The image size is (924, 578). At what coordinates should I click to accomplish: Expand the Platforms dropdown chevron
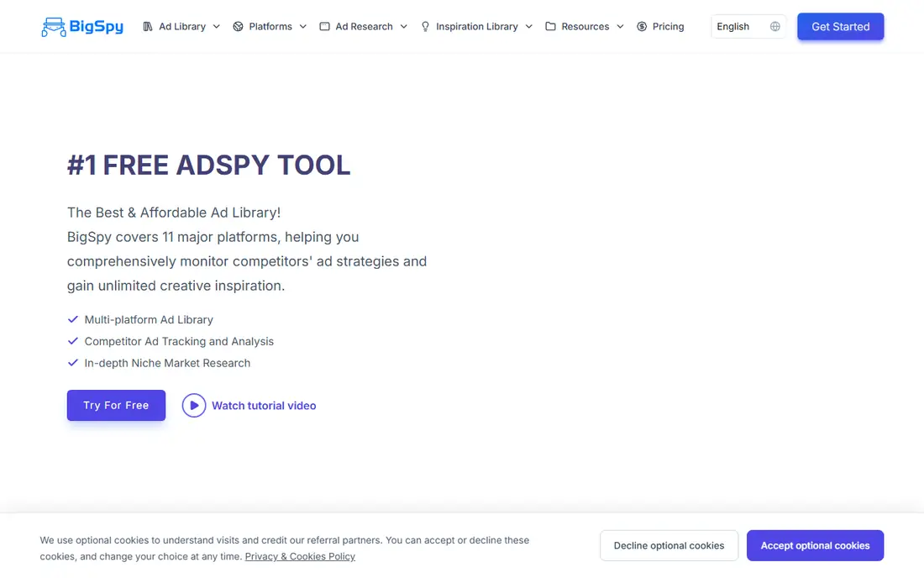[303, 27]
